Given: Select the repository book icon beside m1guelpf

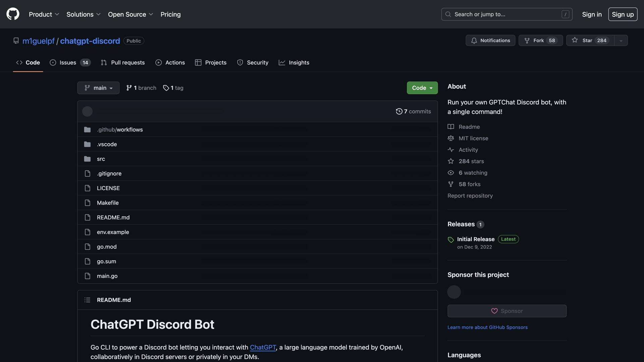Looking at the screenshot, I should tap(16, 41).
